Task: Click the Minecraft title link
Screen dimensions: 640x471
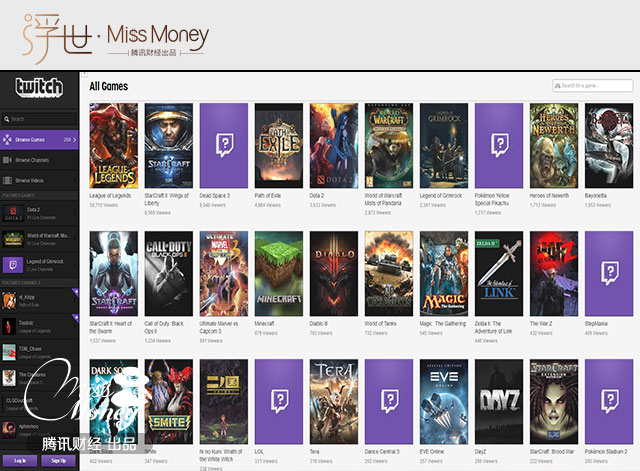Action: [x=264, y=323]
